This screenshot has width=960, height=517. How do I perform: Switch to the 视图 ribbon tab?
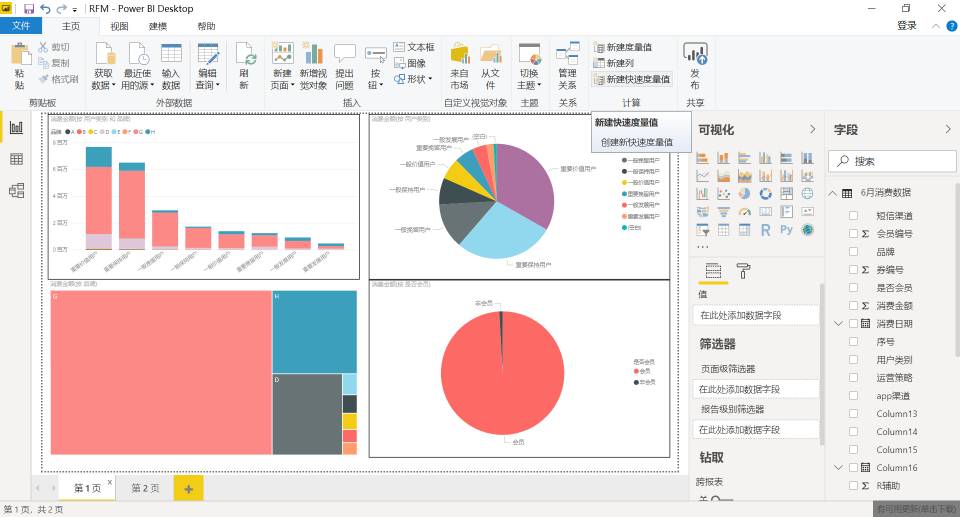pyautogui.click(x=119, y=26)
